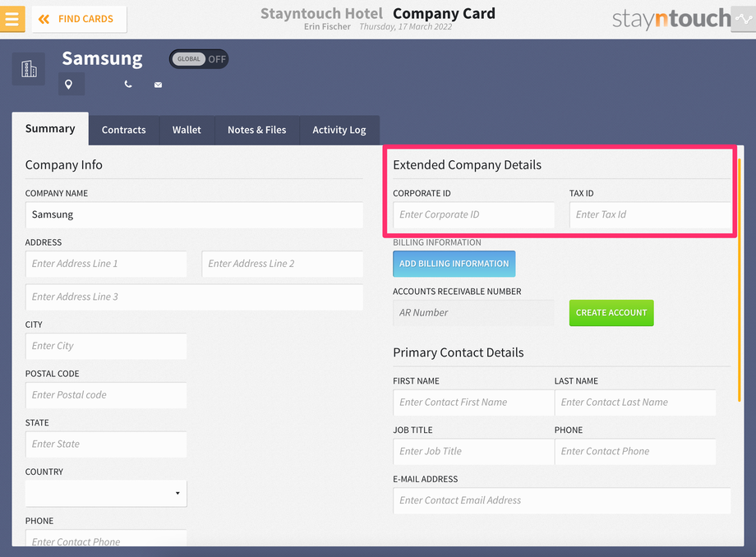Go back via Find Cards button
The width and height of the screenshot is (756, 557).
[x=79, y=19]
